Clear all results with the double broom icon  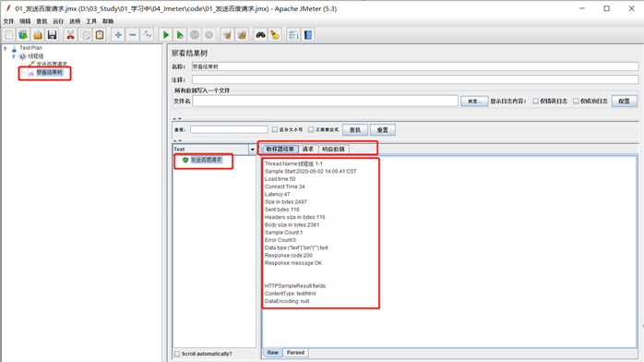(242, 35)
